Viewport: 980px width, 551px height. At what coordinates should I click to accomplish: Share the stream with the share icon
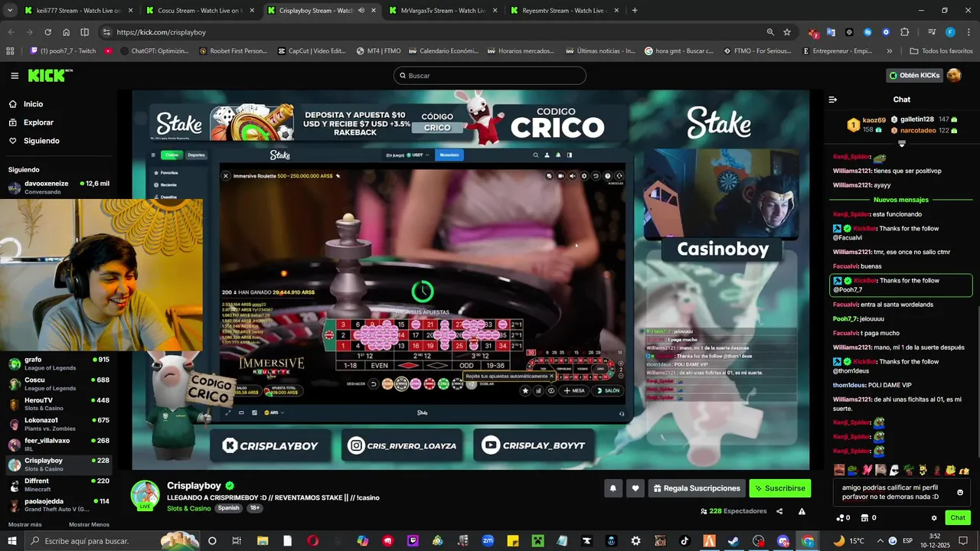click(x=779, y=511)
